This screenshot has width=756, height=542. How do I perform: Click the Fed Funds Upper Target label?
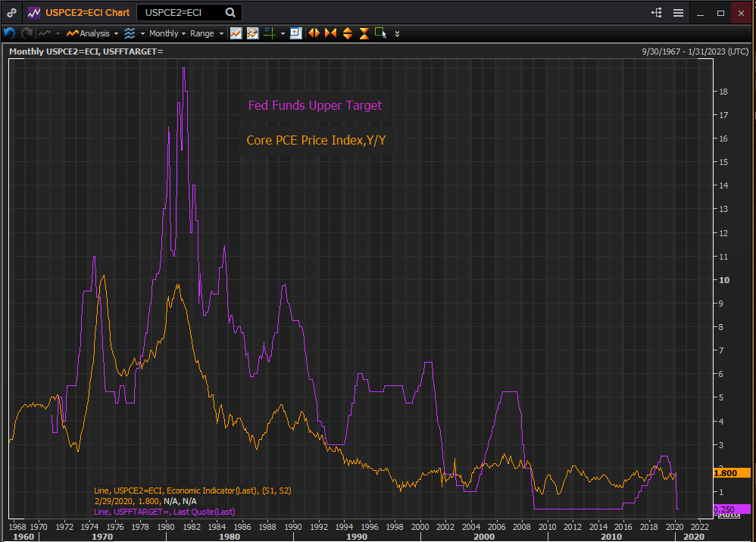315,106
